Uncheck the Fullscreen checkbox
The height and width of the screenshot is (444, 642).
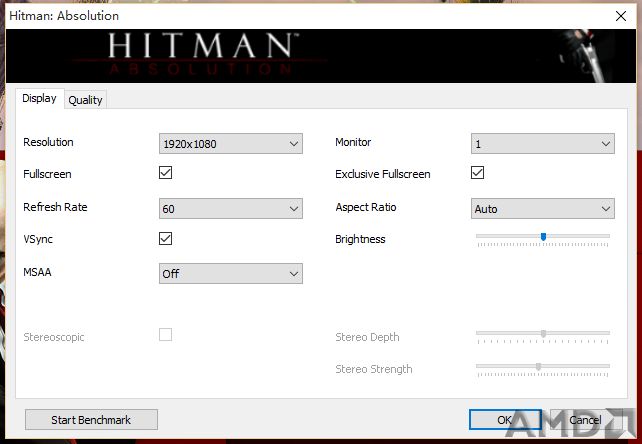point(165,173)
